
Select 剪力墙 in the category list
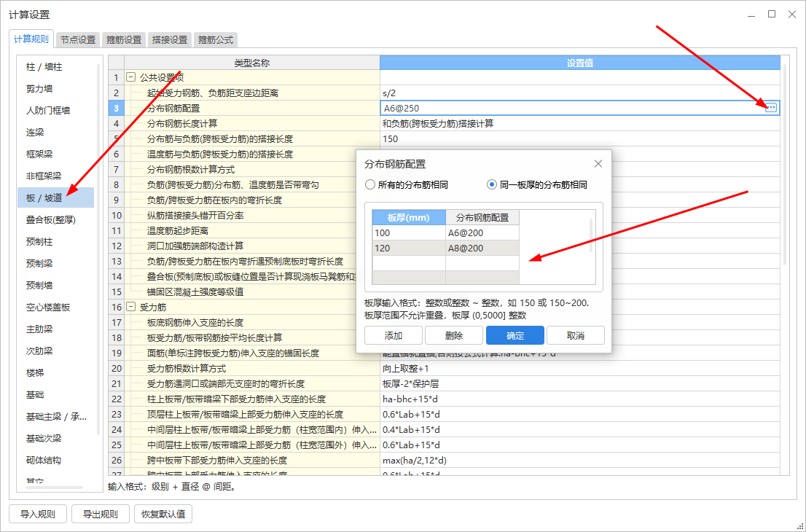click(56, 88)
